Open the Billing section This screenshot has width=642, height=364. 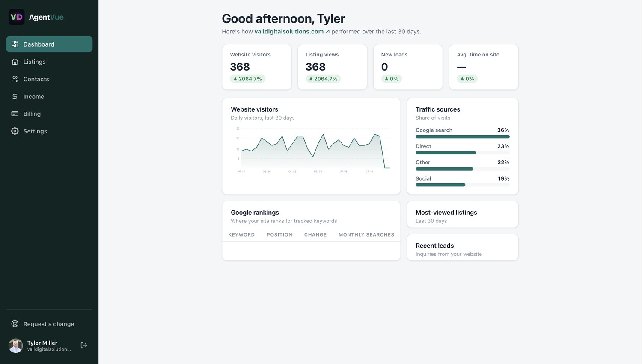click(49, 114)
